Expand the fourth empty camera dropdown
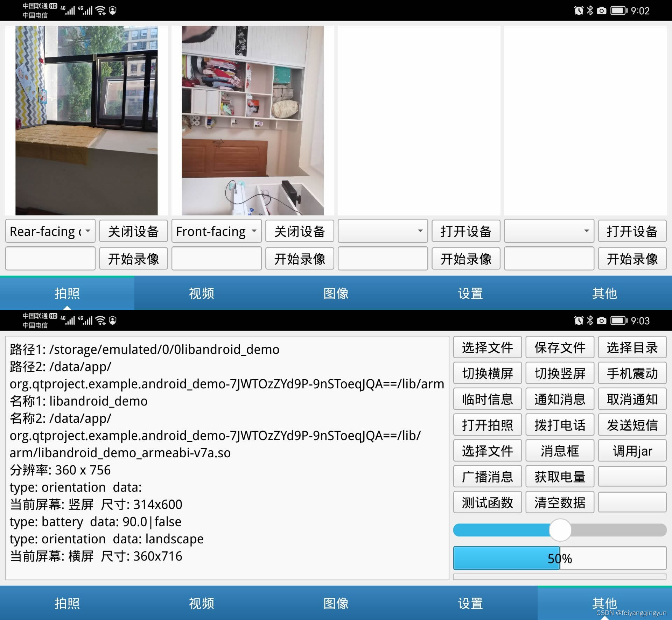The width and height of the screenshot is (672, 620). point(549,231)
